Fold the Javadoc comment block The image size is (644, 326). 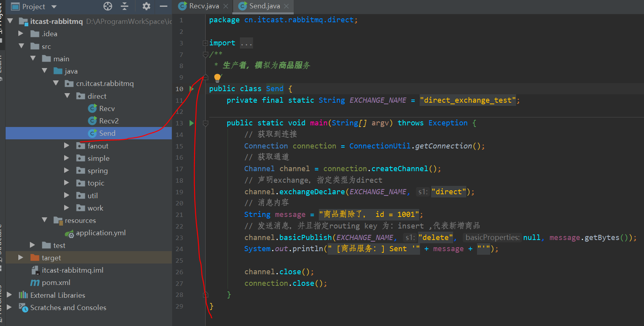[x=205, y=55]
